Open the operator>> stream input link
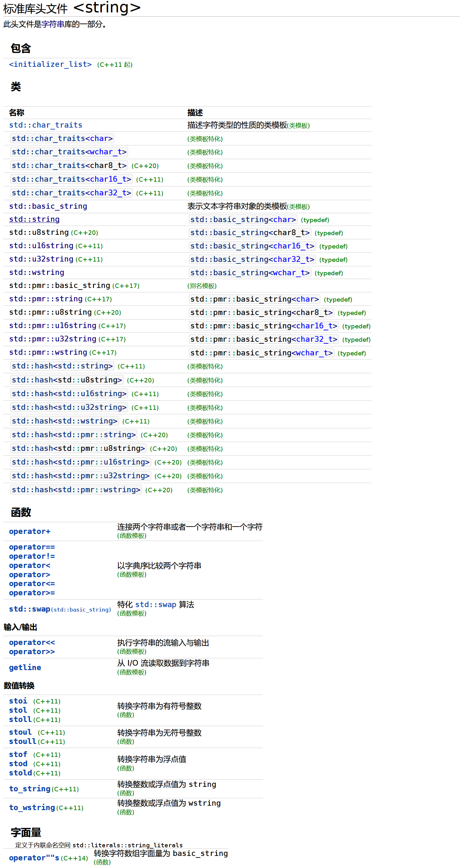Screen dimensions: 465x868 [32, 652]
